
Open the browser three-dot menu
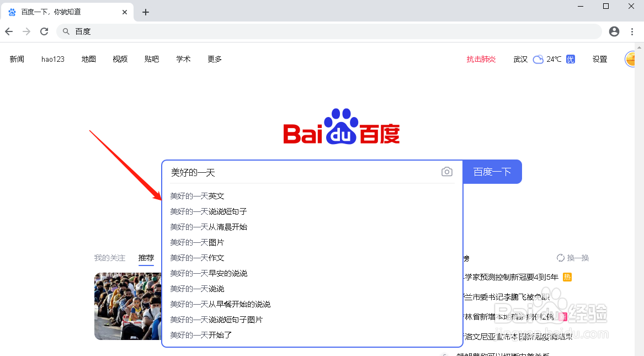(632, 31)
